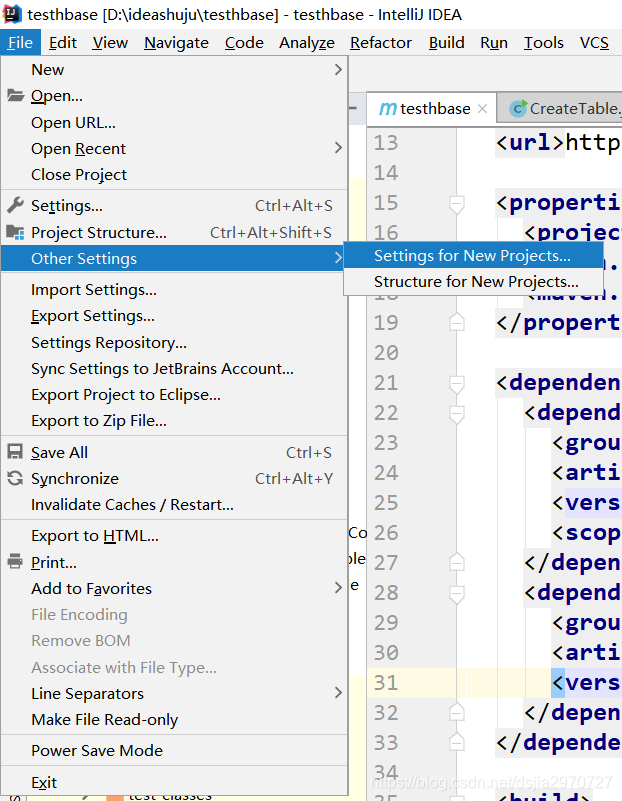Click the highlighted <vers tag on line 31
This screenshot has width=622, height=801.
[586, 682]
